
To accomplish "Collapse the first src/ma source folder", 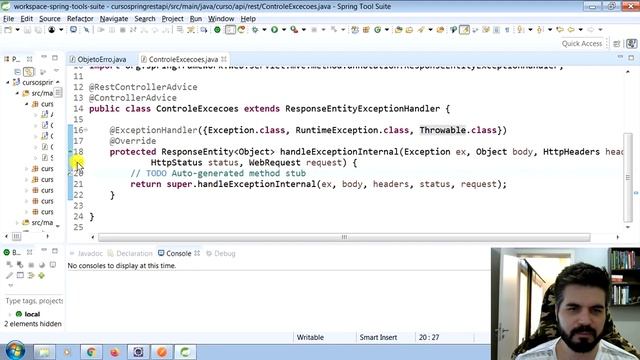I will 17,93.
